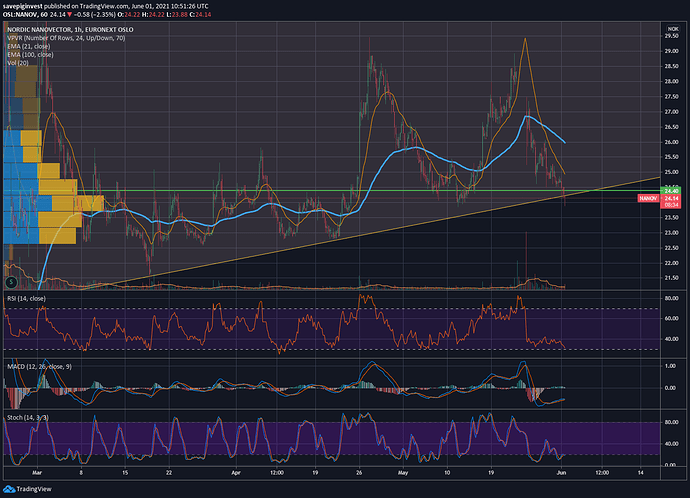Click the Mar date label on time axis

37,473
